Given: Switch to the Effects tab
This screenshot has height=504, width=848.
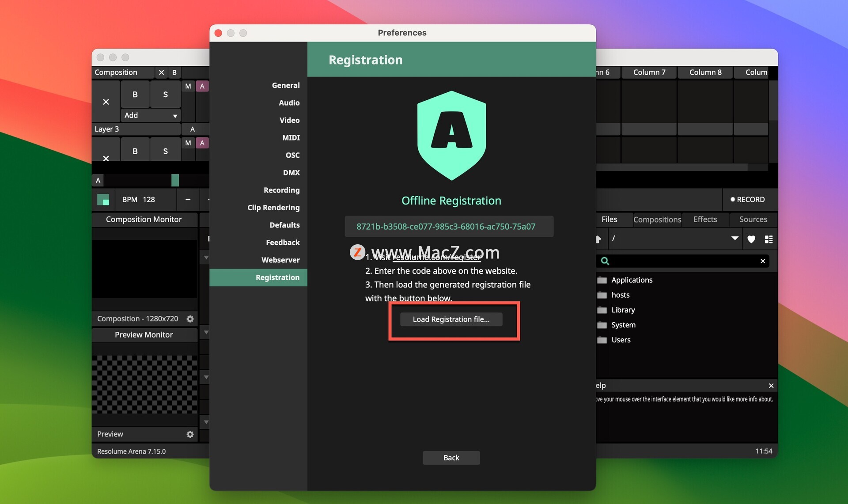Looking at the screenshot, I should 705,220.
